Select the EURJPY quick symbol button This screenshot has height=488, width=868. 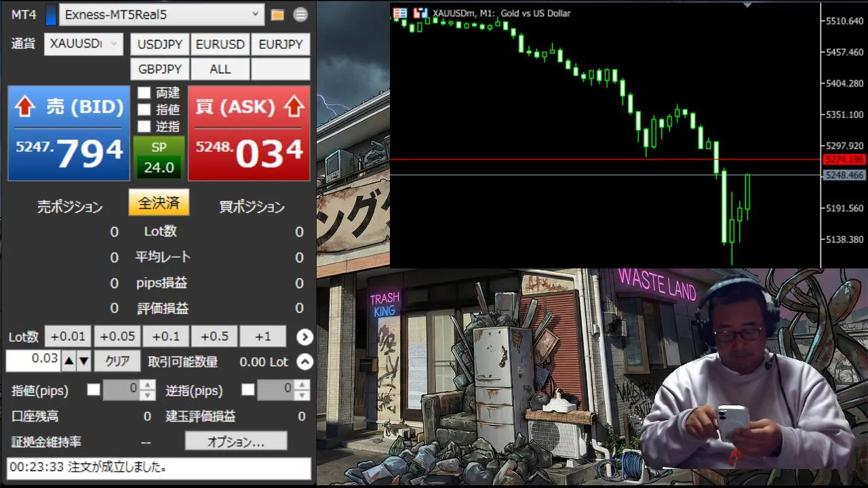(x=281, y=45)
